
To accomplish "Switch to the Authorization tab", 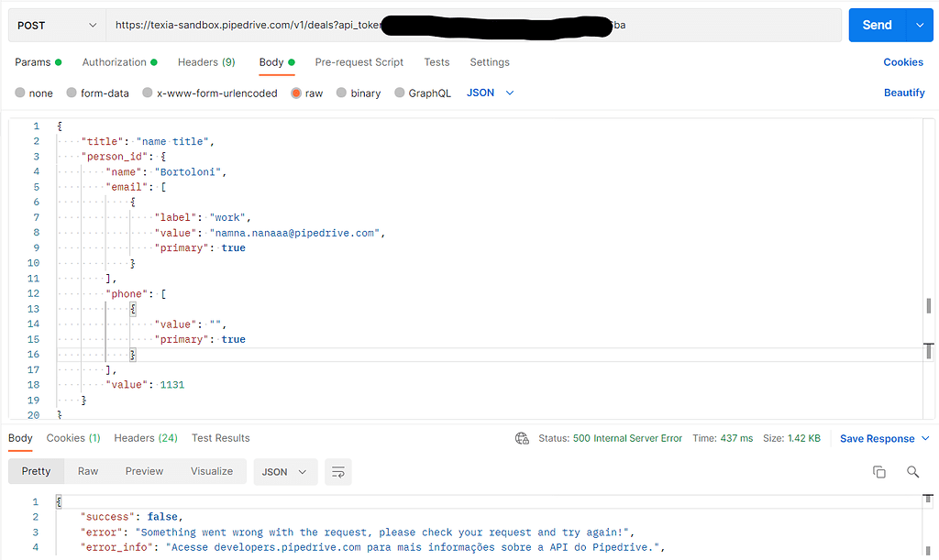I will pos(119,62).
